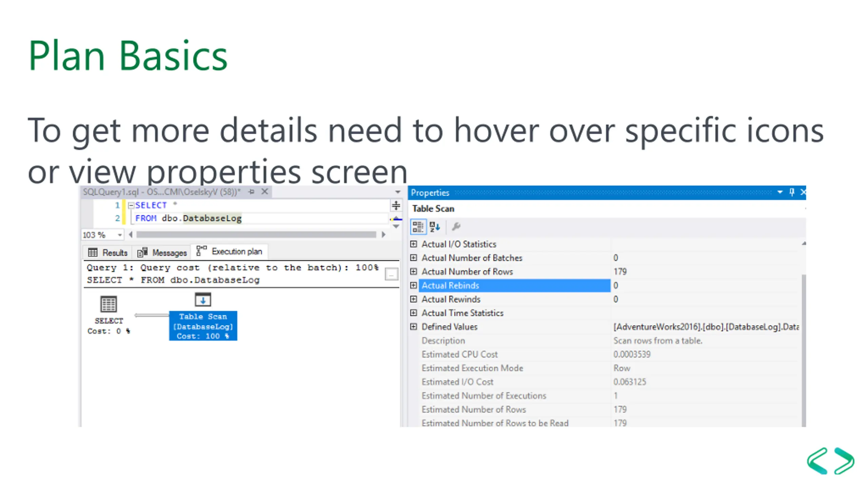The height and width of the screenshot is (488, 868).
Task: Collapse the SELECT statement outline box
Action: click(x=131, y=205)
